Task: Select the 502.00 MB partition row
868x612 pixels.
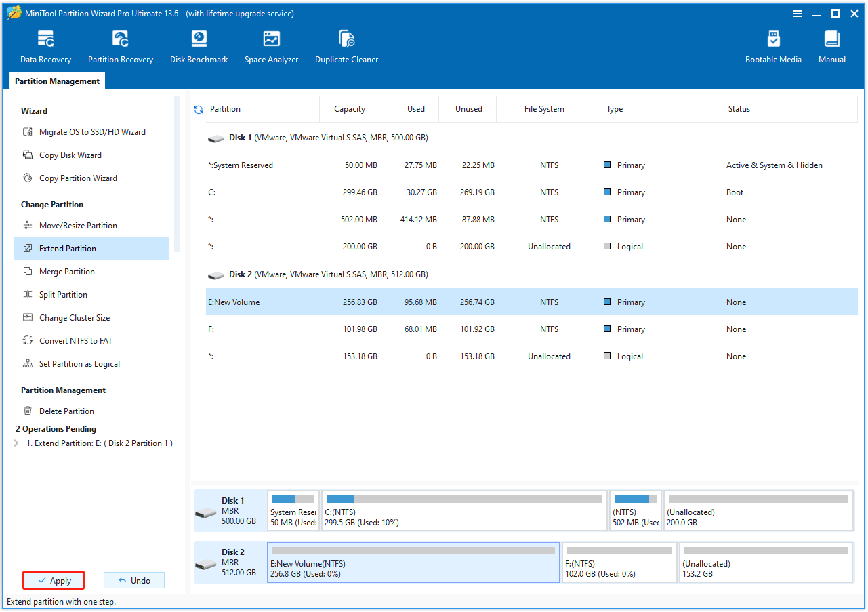Action: [532, 220]
